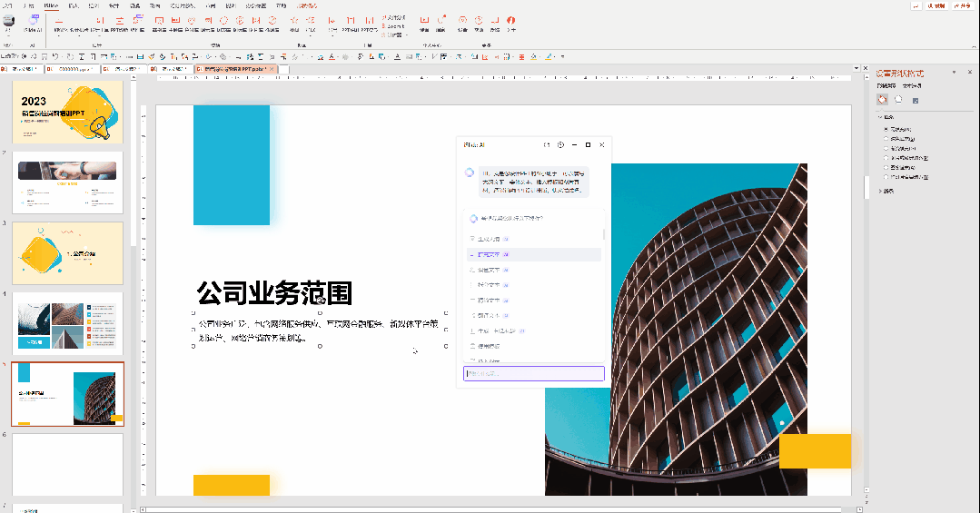Image resolution: width=980 pixels, height=513 pixels.
Task: Close the active PPT.pptx document tab
Action: (272, 69)
